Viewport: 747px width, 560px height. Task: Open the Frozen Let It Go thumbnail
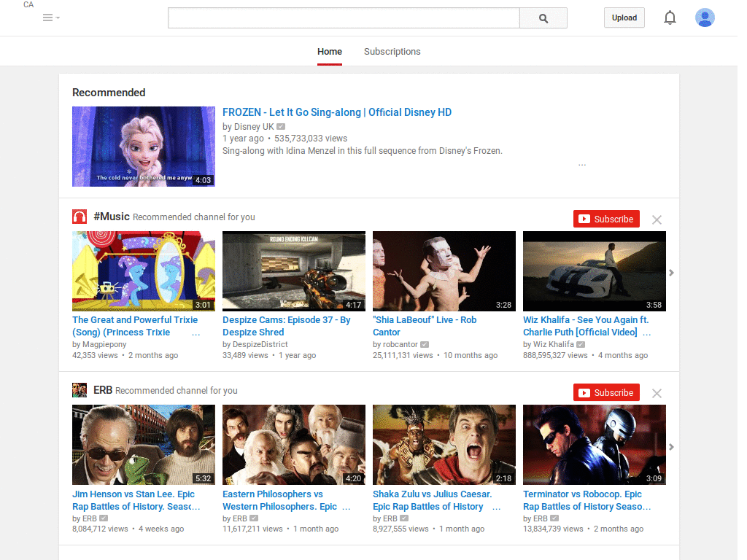coord(144,146)
